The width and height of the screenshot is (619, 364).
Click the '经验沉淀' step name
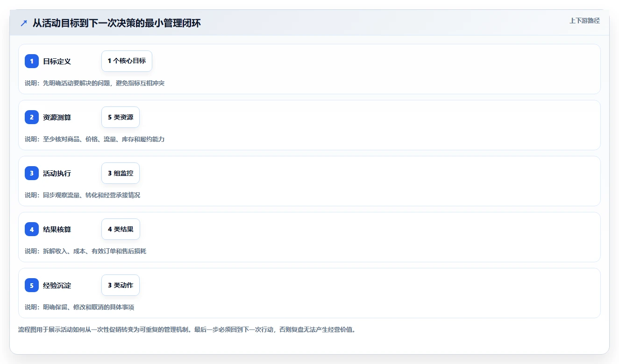point(57,285)
